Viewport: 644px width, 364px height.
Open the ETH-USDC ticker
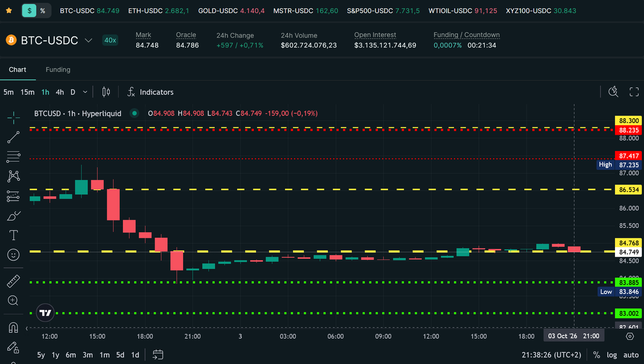click(159, 10)
